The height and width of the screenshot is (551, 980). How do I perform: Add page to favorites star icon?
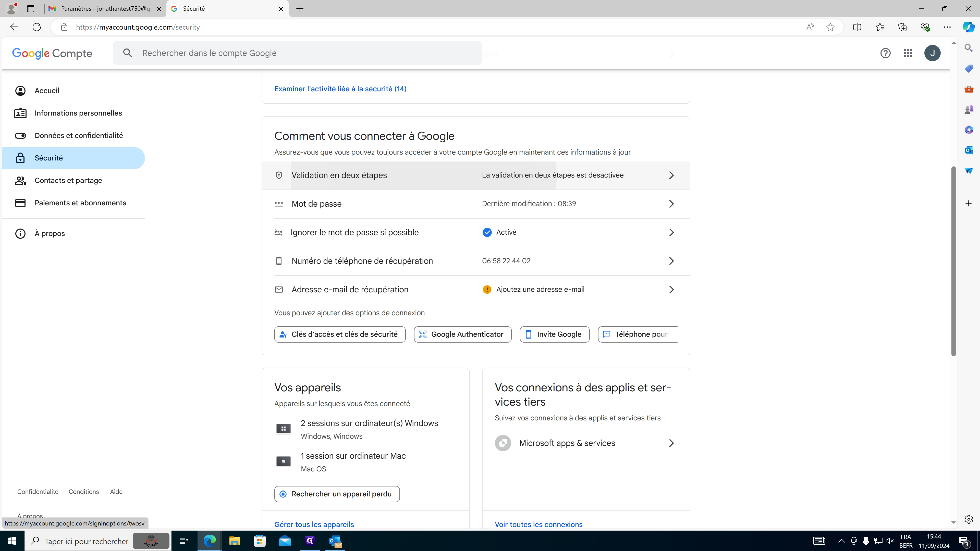pyautogui.click(x=830, y=27)
